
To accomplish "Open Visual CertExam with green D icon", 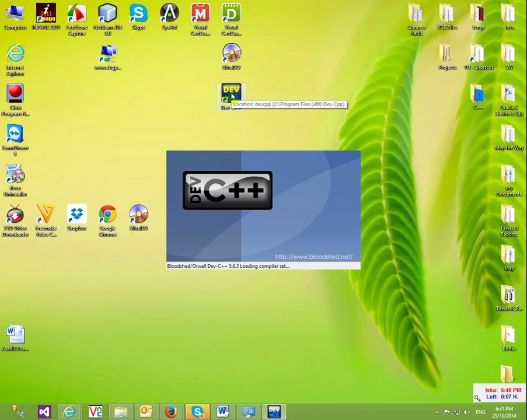I will coord(231,19).
